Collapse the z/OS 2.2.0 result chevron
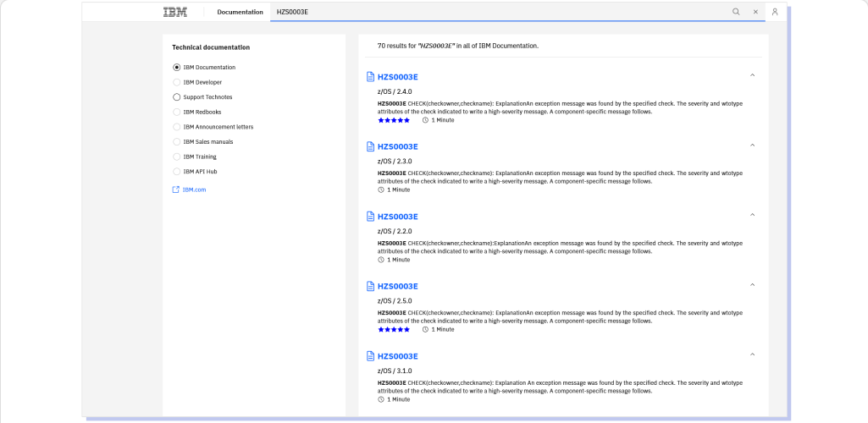868x423 pixels. pyautogui.click(x=752, y=215)
